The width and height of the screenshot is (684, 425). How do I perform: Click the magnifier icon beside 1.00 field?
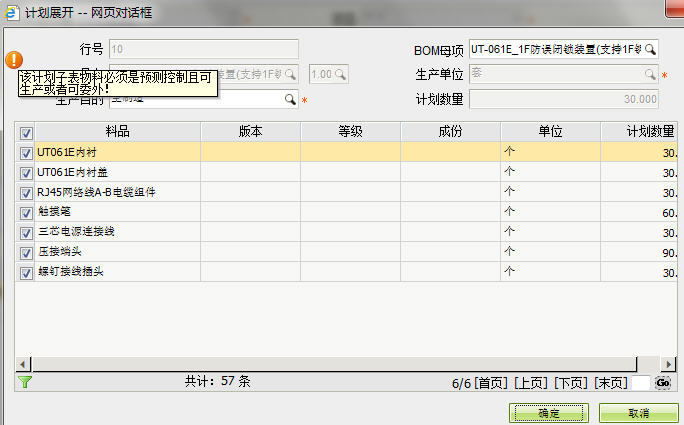[x=340, y=75]
